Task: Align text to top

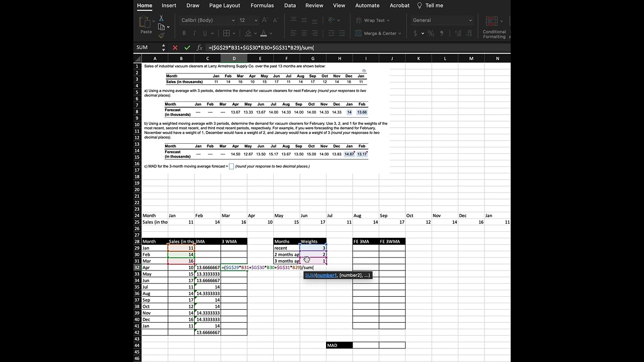Action: (x=293, y=20)
